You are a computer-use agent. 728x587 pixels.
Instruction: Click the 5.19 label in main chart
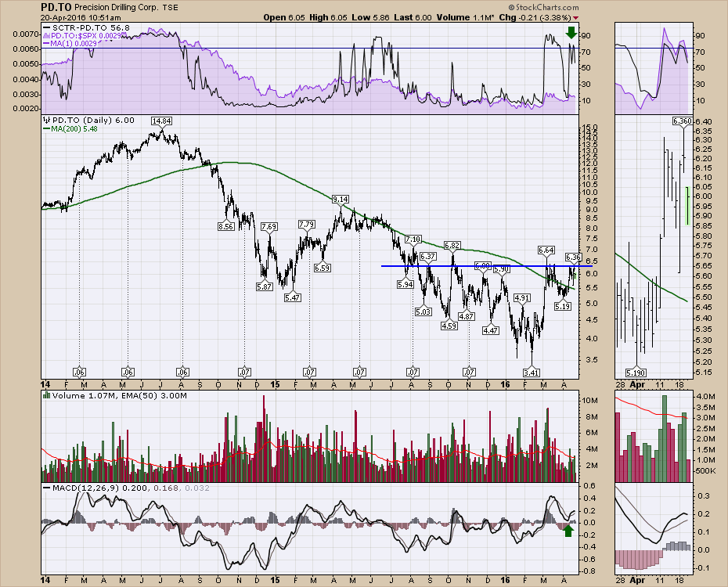coord(563,306)
